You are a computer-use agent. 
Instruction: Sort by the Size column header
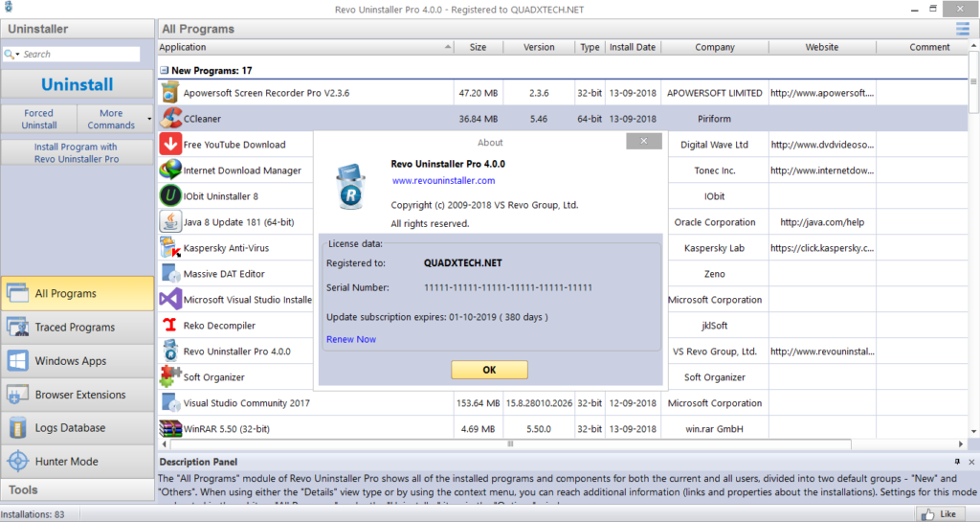[479, 47]
